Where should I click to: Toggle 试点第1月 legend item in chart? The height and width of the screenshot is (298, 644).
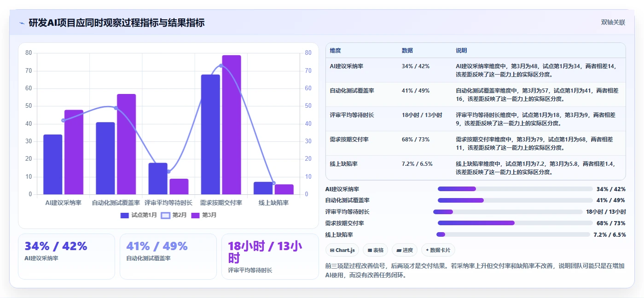tap(139, 215)
